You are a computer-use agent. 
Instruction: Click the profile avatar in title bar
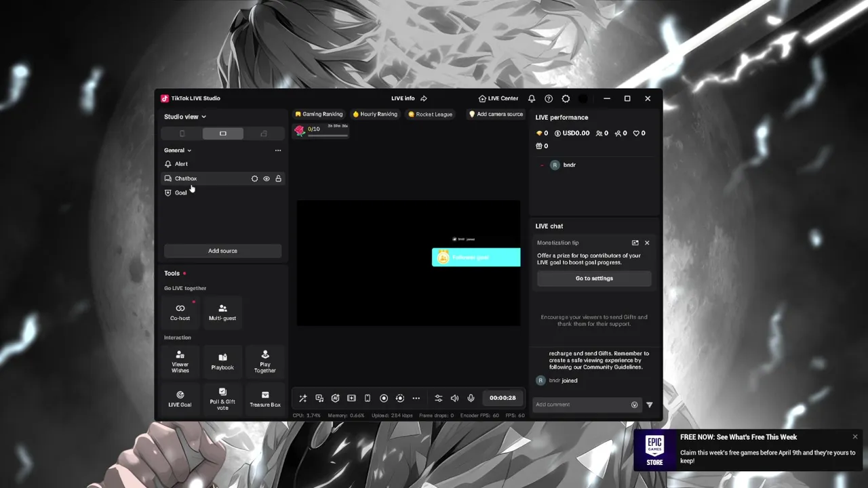[x=583, y=98]
